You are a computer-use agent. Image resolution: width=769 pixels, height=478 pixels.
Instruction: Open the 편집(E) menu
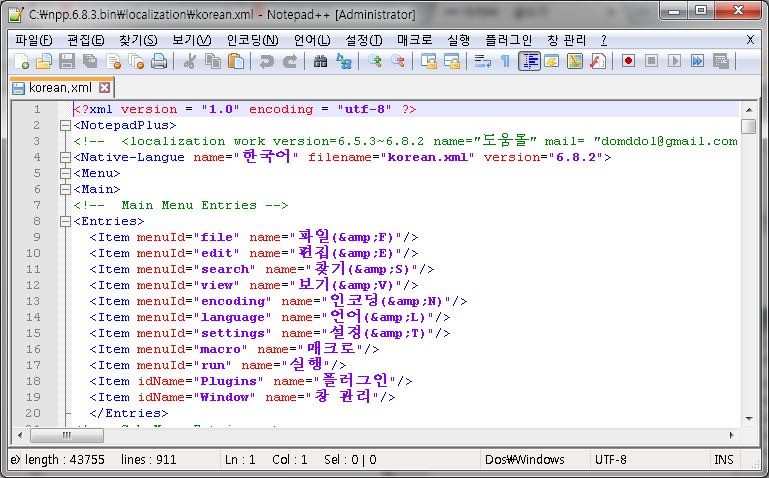[86, 40]
